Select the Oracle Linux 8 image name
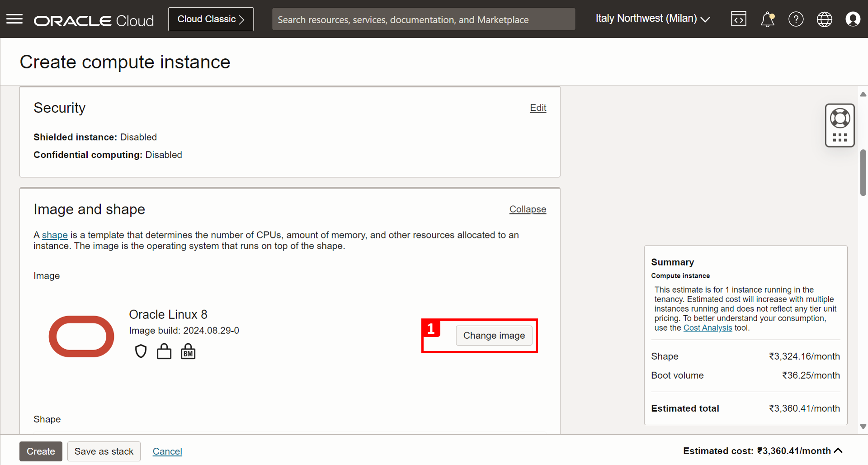The height and width of the screenshot is (465, 868). click(x=168, y=314)
